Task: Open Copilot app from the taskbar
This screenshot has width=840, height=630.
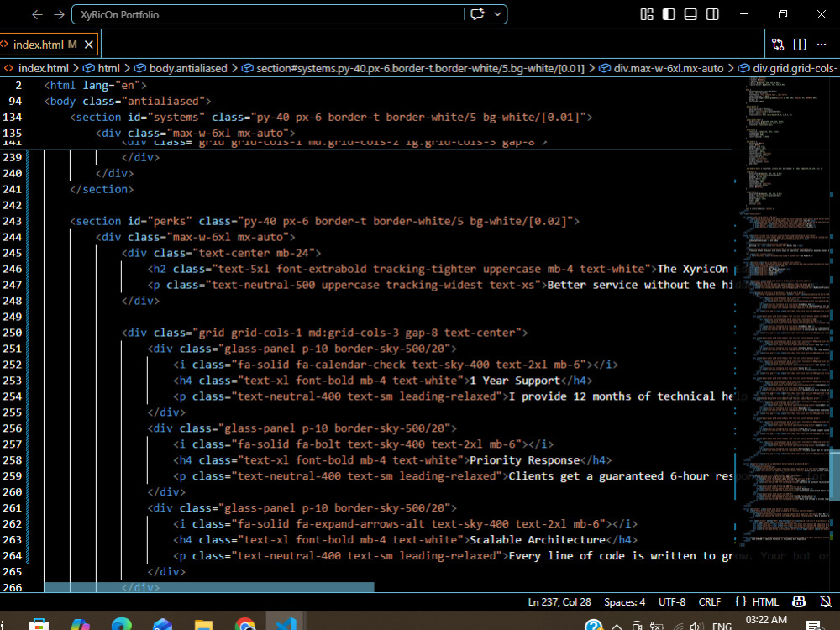Action: (81, 624)
